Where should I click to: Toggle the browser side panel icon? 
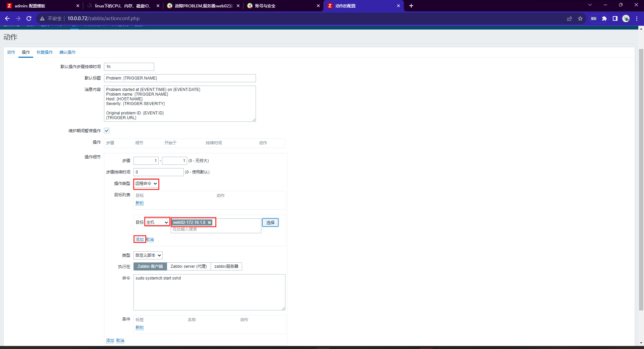pyautogui.click(x=615, y=18)
